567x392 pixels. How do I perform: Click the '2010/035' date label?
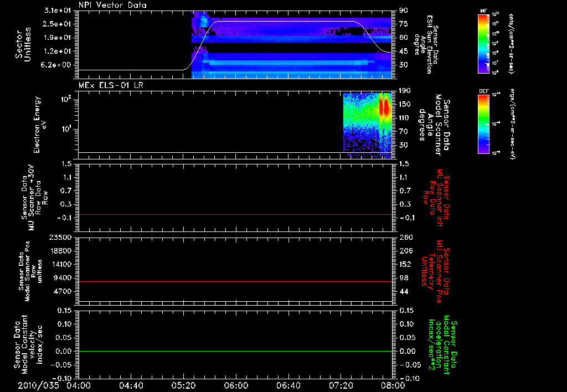[38, 385]
